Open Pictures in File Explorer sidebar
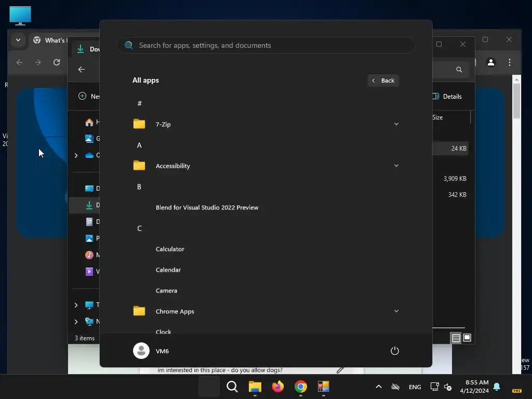This screenshot has width=532, height=399. tap(91, 238)
